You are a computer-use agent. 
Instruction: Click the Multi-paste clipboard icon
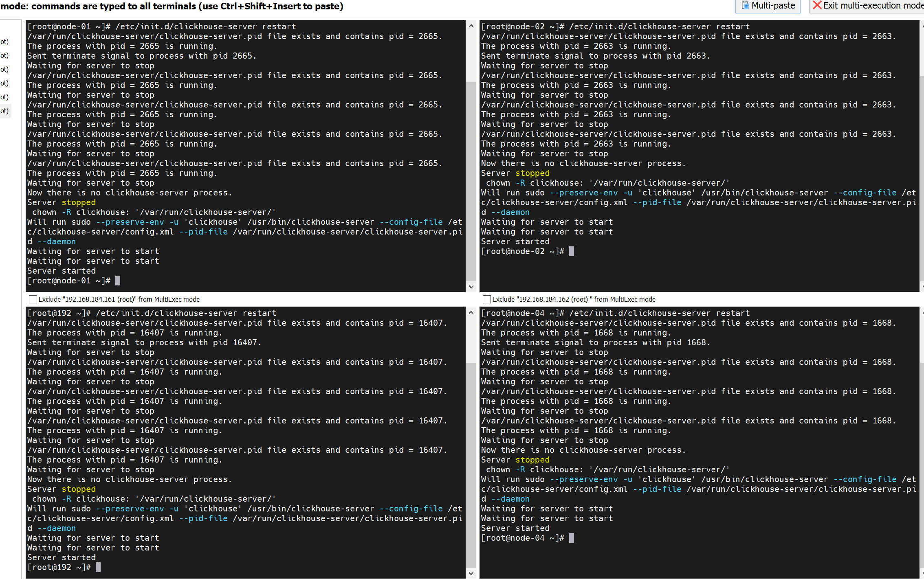click(745, 6)
